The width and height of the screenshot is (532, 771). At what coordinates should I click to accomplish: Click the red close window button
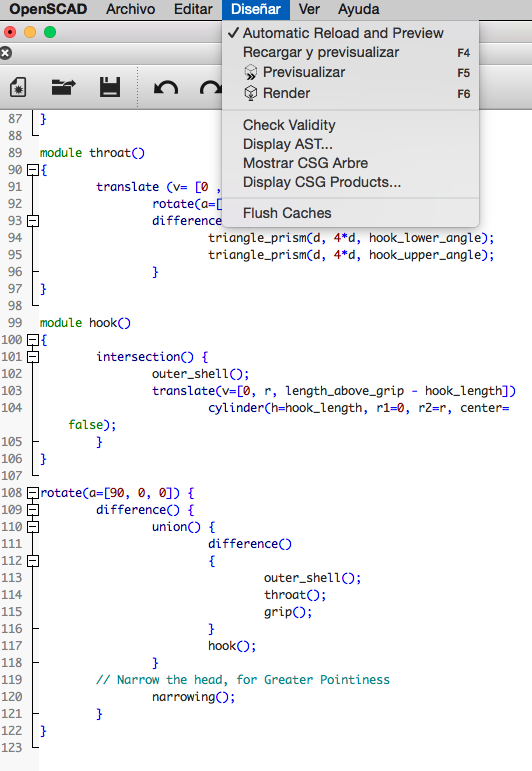pos(10,32)
